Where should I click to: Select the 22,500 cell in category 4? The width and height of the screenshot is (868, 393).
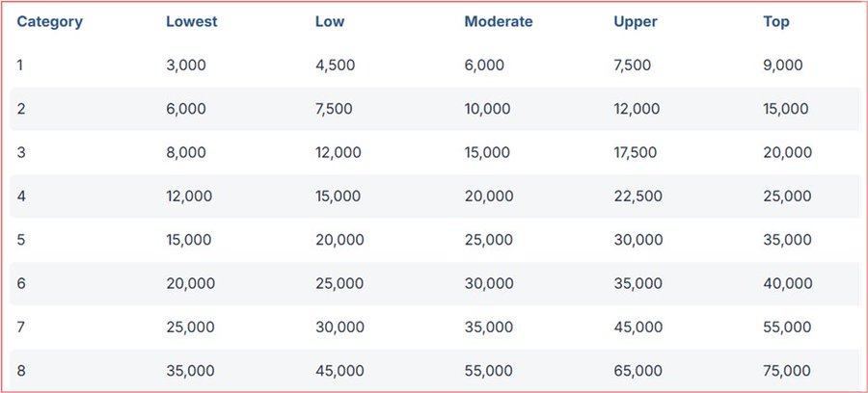[637, 196]
